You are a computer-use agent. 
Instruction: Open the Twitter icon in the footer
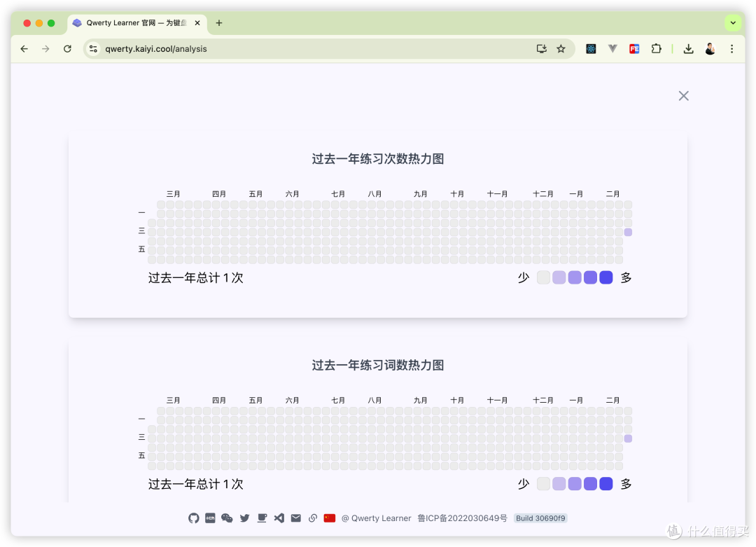[x=244, y=518]
